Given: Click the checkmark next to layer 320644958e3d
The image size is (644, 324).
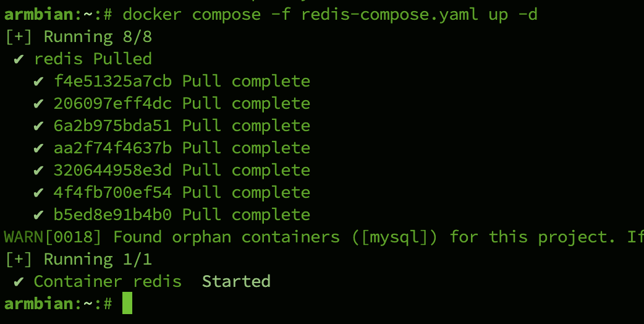Looking at the screenshot, I should (39, 171).
